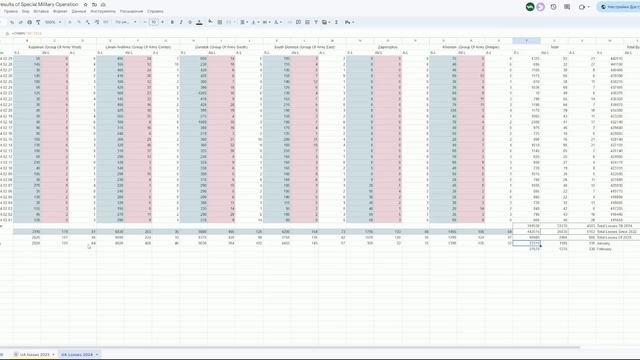Star the spreadsheet document
The height and width of the screenshot is (360, 640).
pos(85,4)
